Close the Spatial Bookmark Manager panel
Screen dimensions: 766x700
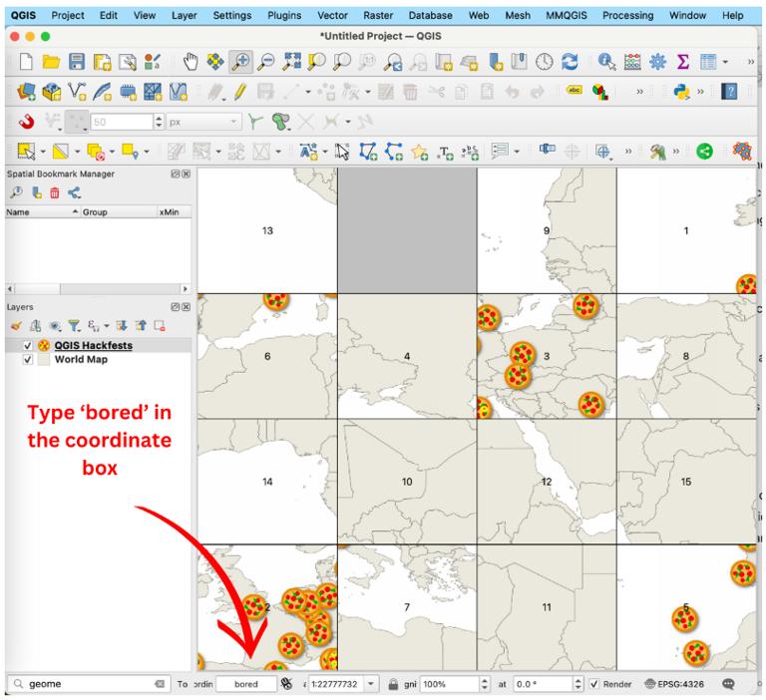[187, 174]
